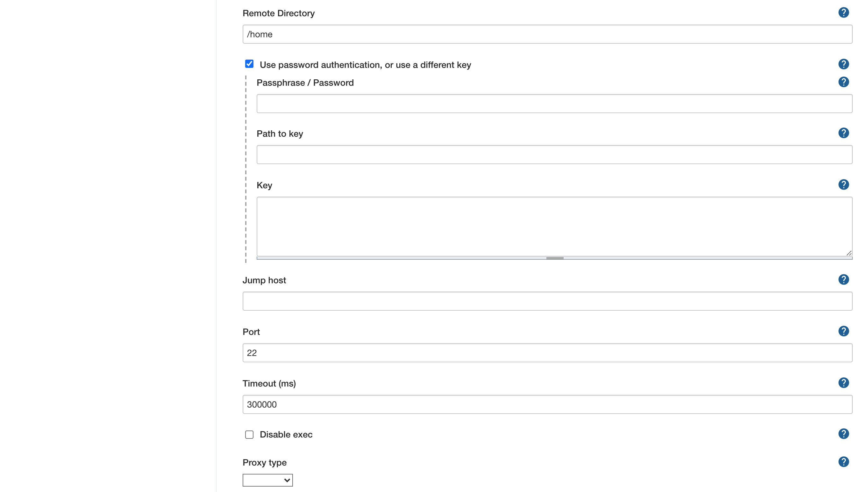Open help for Passphrase / Password
868x492 pixels.
pos(843,82)
